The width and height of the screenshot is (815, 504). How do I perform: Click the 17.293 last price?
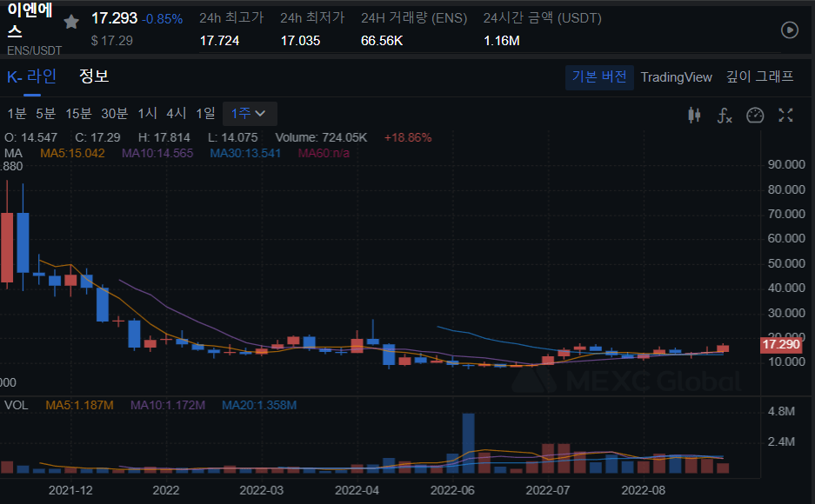114,19
